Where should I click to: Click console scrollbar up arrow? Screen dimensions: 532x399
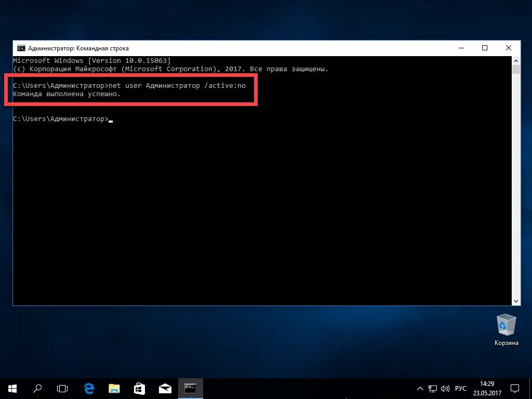click(516, 61)
